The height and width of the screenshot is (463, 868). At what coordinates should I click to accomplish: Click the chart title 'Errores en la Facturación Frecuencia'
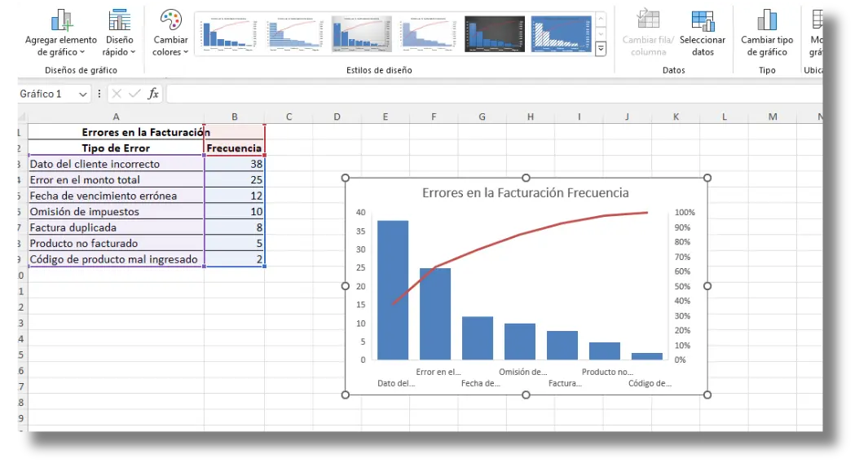[x=526, y=192]
